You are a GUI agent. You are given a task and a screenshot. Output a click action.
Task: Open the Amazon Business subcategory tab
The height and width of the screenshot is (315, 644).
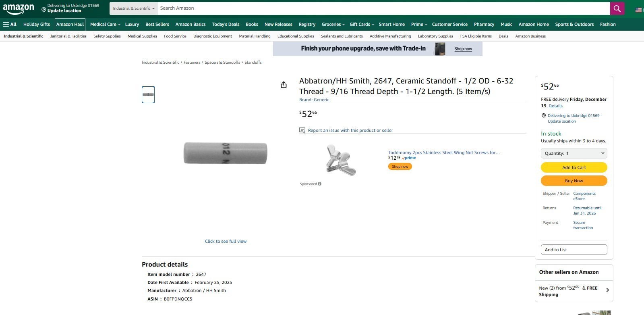coord(530,36)
